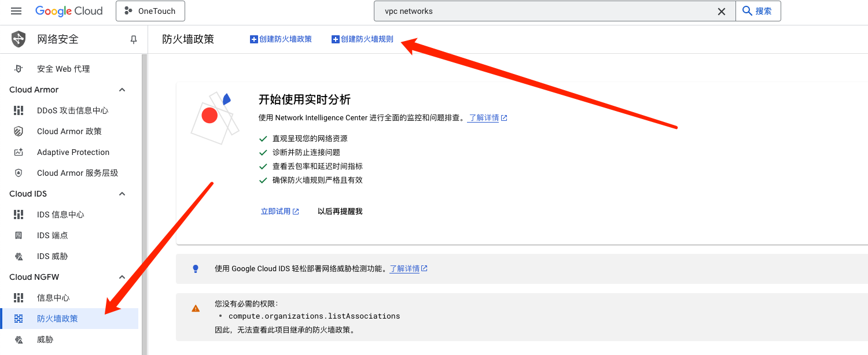Screen dimensions: 868x355
Task: Click into the vpc networks search field
Action: coord(544,11)
